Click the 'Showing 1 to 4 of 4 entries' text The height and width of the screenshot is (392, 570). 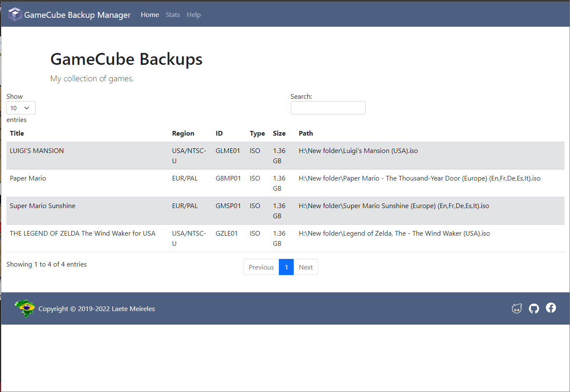point(47,264)
